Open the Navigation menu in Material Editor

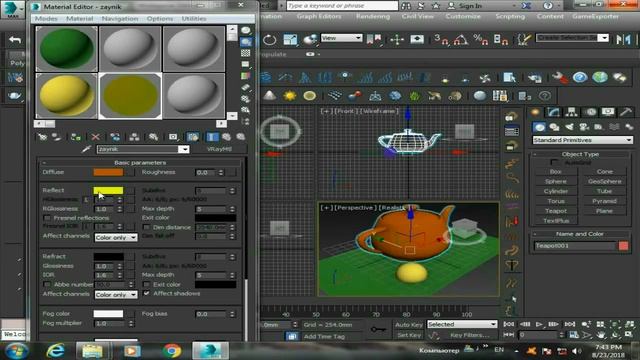coord(120,18)
